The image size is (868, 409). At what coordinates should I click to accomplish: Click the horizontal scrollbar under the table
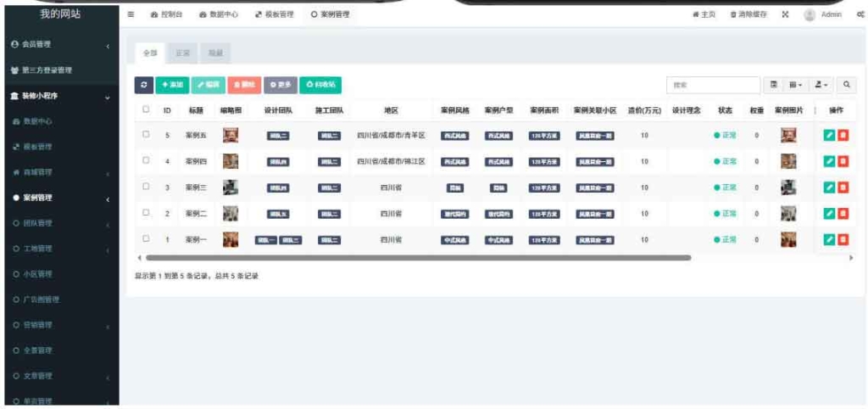(x=418, y=258)
